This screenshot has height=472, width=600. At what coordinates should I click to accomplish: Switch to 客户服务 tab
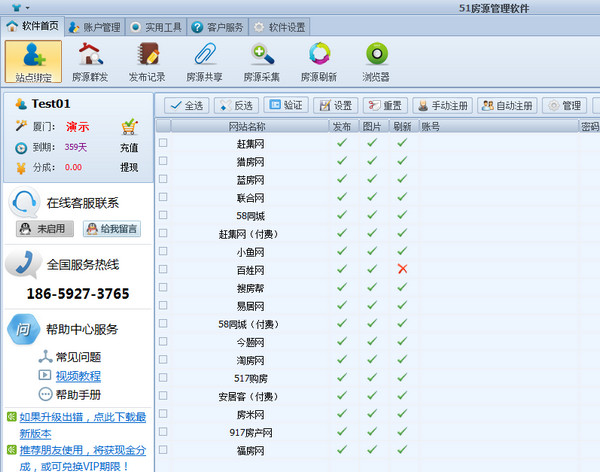[x=218, y=27]
